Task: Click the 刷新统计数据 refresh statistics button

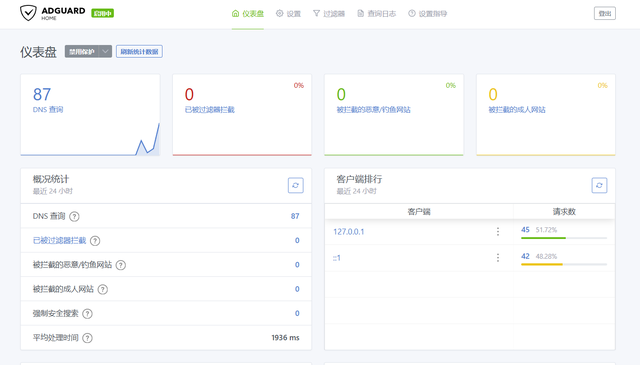Action: point(139,51)
